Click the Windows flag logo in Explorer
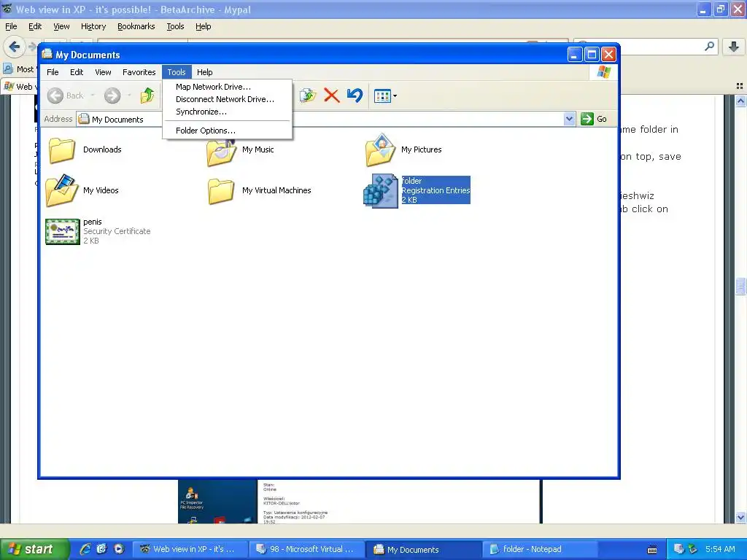747x560 pixels. [603, 72]
